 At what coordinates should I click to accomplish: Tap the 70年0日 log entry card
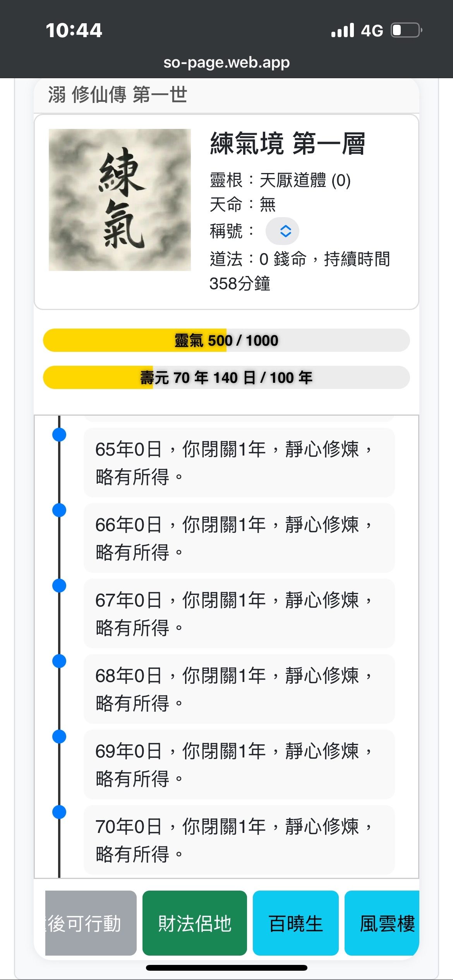click(239, 840)
